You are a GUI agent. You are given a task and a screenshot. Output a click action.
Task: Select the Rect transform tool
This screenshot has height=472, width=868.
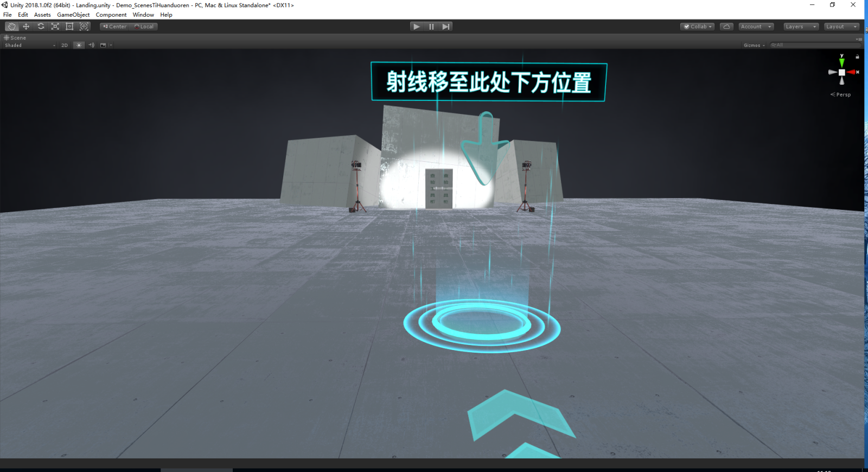point(69,27)
